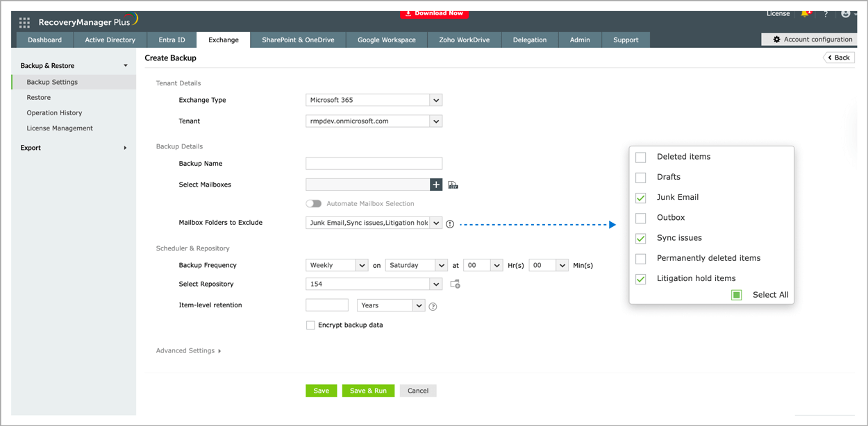Uncheck the Litigation hold items checkbox
Viewport: 868px width, 426px height.
click(641, 279)
